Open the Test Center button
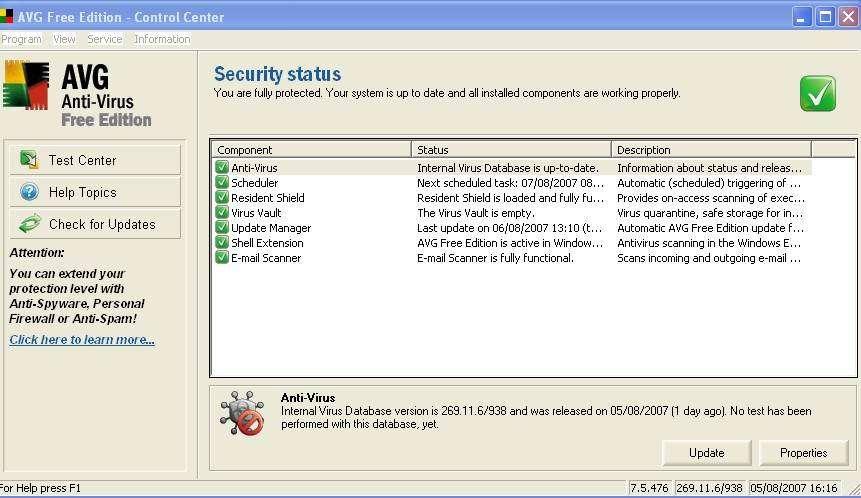The height and width of the screenshot is (498, 861). pyautogui.click(x=95, y=160)
